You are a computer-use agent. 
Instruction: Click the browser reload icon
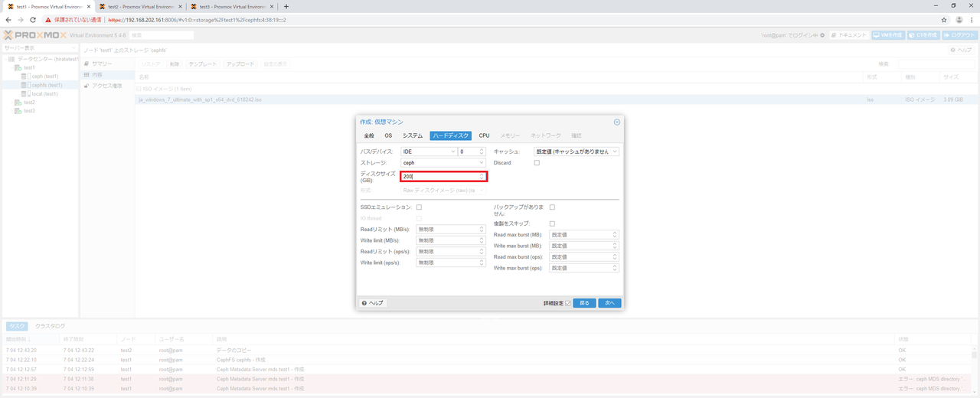[x=33, y=20]
